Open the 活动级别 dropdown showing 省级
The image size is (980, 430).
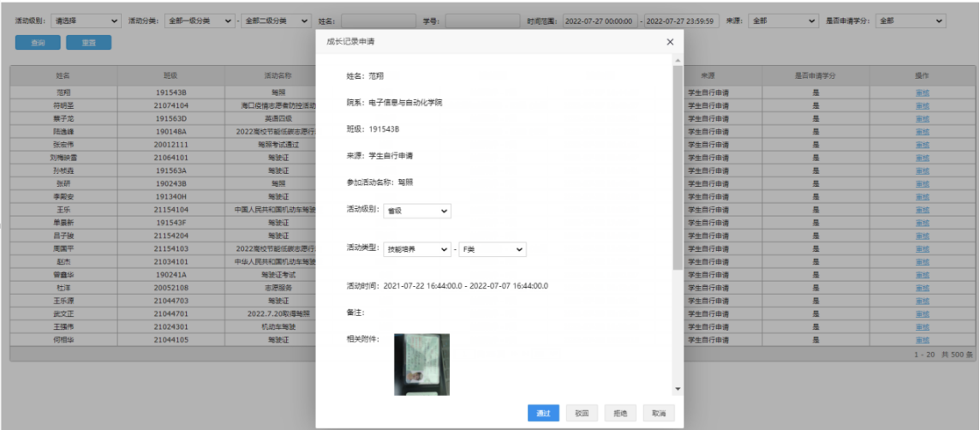[x=416, y=211]
